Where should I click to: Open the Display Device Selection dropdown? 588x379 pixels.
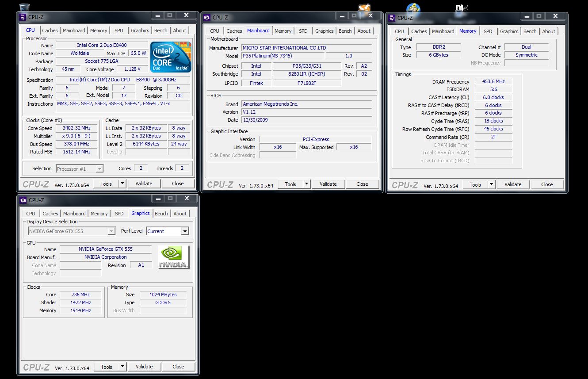pyautogui.click(x=72, y=231)
